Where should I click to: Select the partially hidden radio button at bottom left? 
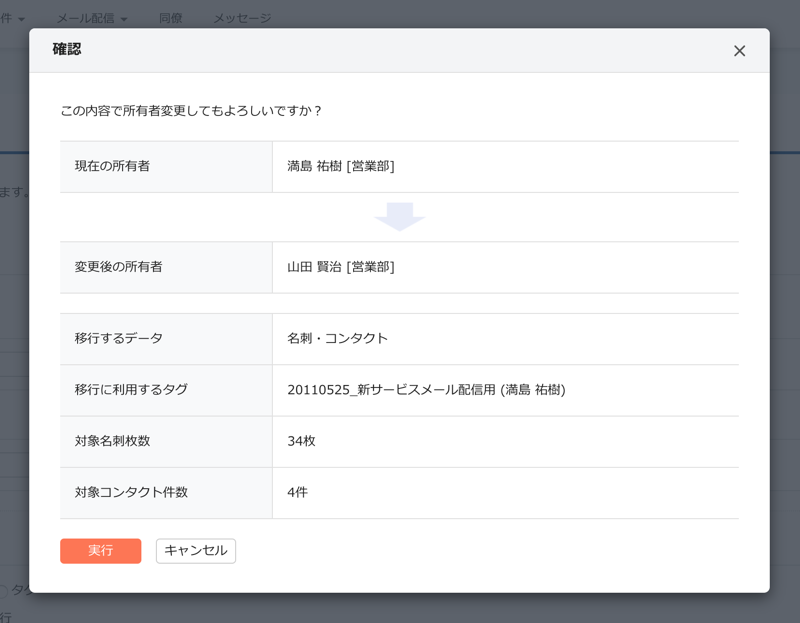(x=3, y=591)
